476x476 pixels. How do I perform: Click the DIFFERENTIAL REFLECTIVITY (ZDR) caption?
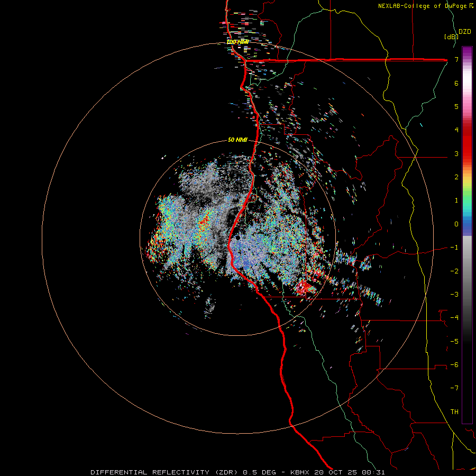click(x=165, y=472)
